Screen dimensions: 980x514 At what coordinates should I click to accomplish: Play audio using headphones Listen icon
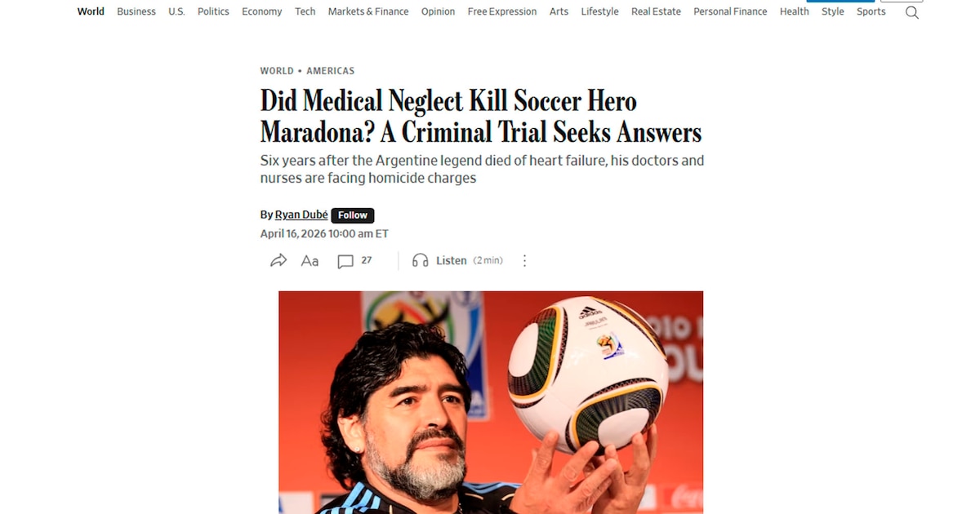420,260
